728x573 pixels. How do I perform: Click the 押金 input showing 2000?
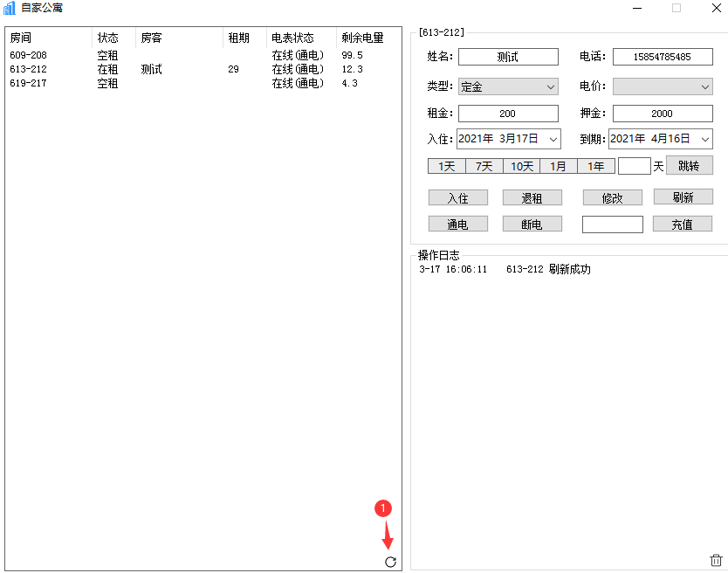click(663, 114)
